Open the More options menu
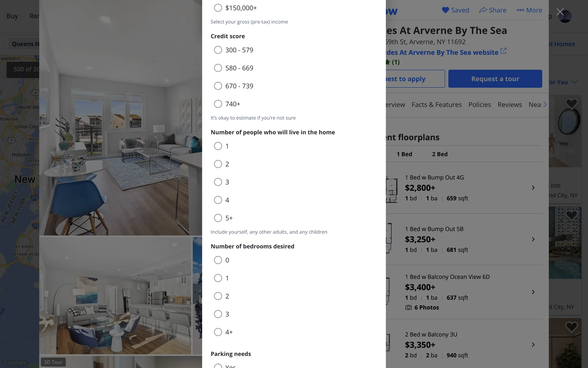Image resolution: width=588 pixels, height=368 pixels. pyautogui.click(x=529, y=10)
